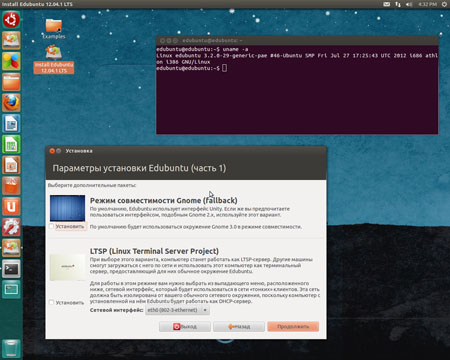Open the clock showing 4:32 PM
The width and height of the screenshot is (450, 360).
[427, 4]
